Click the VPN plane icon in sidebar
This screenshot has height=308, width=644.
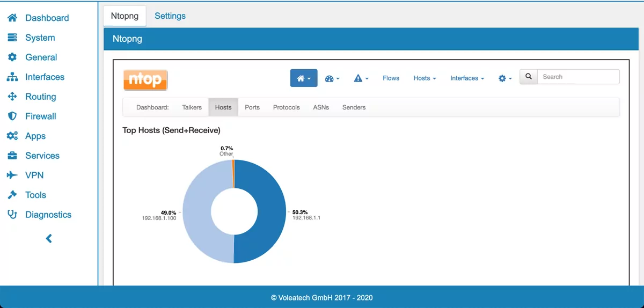[12, 175]
